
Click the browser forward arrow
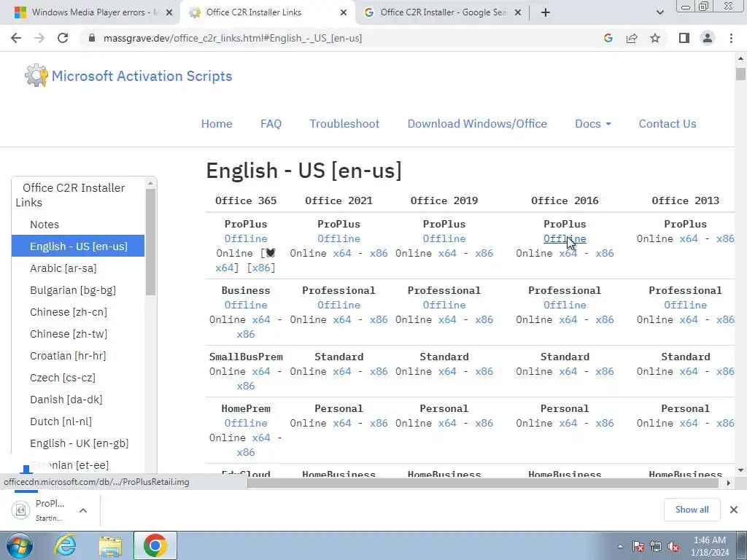pyautogui.click(x=39, y=38)
